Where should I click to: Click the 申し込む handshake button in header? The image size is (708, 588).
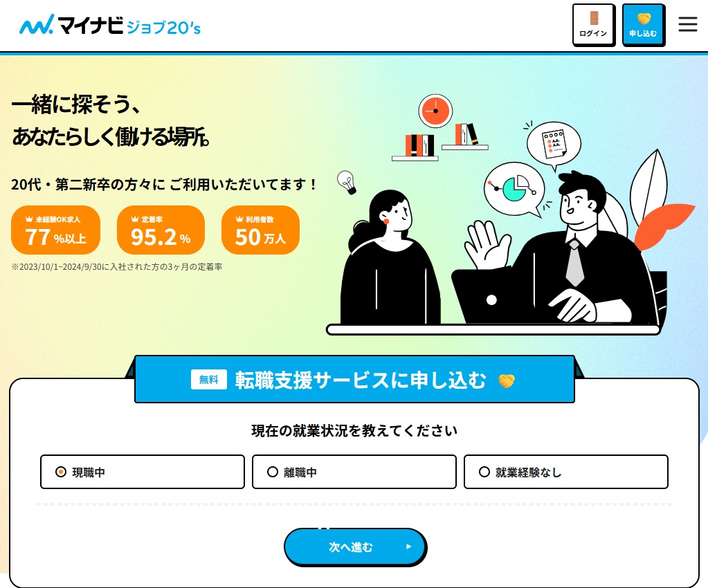point(644,25)
